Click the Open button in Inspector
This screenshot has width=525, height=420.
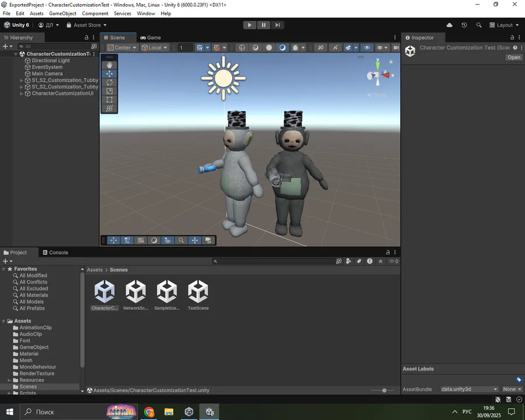[513, 57]
